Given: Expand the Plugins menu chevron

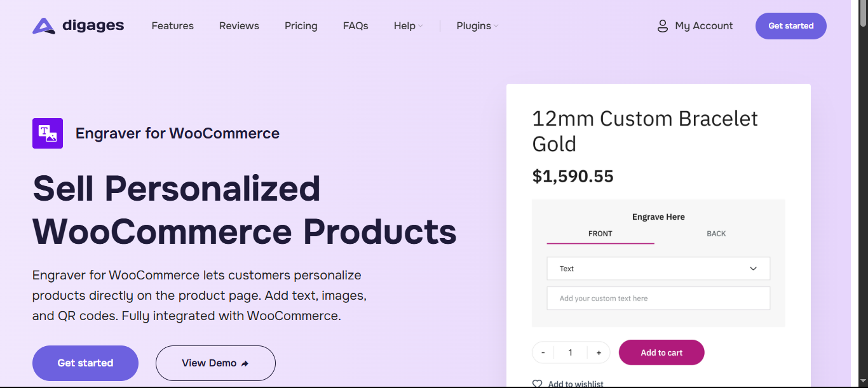Looking at the screenshot, I should click(x=496, y=26).
